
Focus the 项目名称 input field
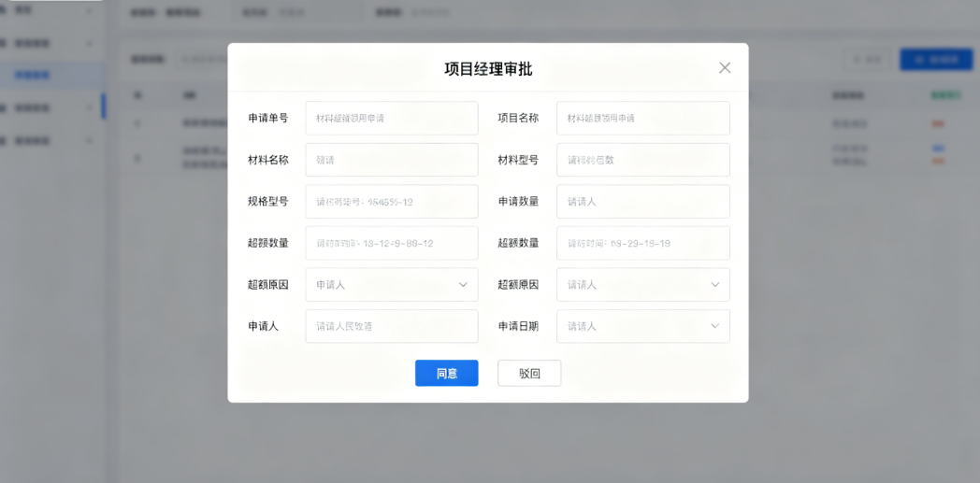click(642, 118)
